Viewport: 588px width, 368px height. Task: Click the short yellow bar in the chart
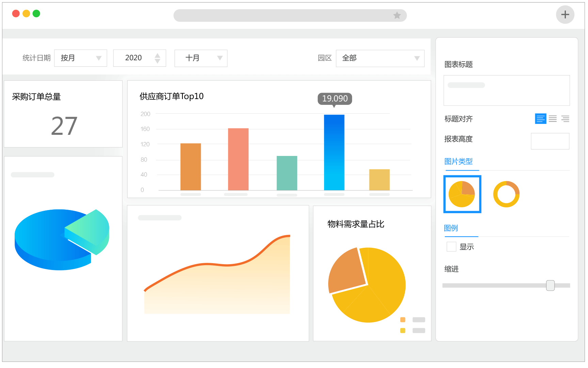pos(380,180)
